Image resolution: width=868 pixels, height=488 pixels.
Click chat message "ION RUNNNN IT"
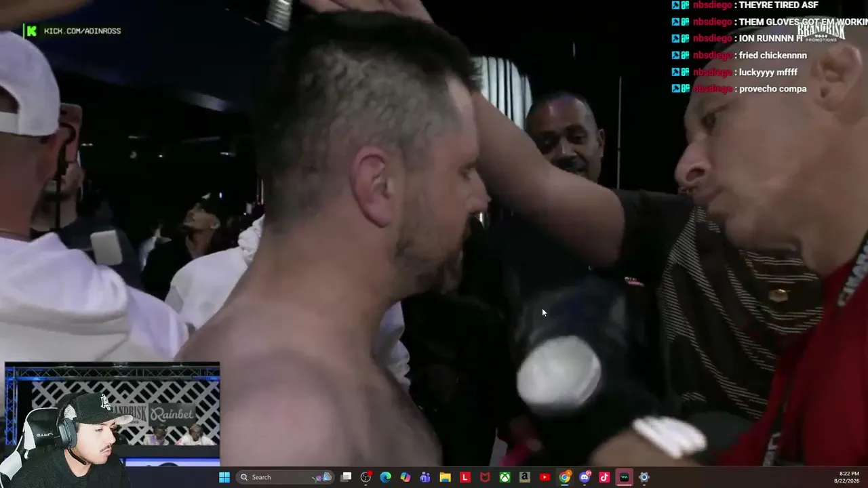point(770,39)
